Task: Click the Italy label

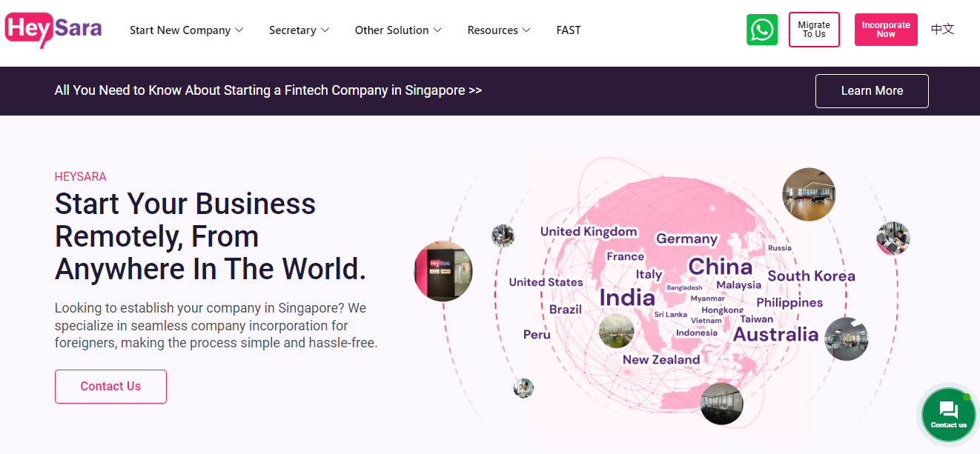Action: (649, 275)
